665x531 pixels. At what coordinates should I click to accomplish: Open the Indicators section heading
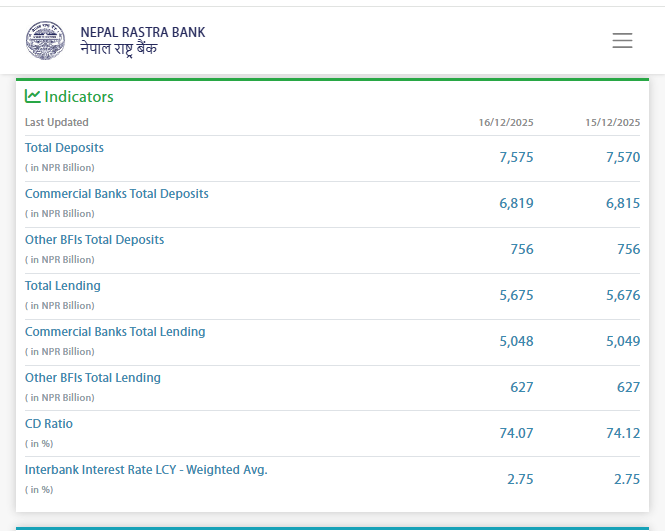click(79, 97)
